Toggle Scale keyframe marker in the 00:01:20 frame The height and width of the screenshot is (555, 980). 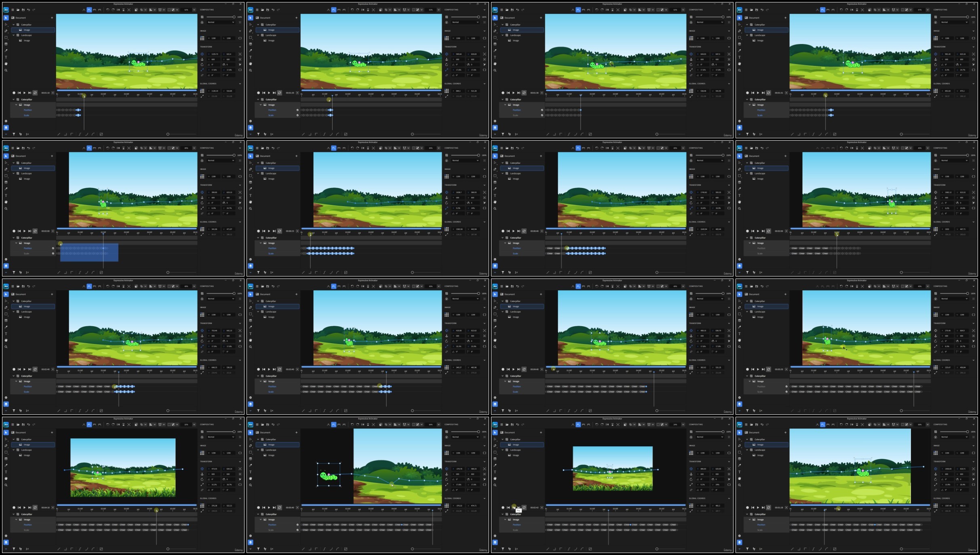tap(297, 115)
